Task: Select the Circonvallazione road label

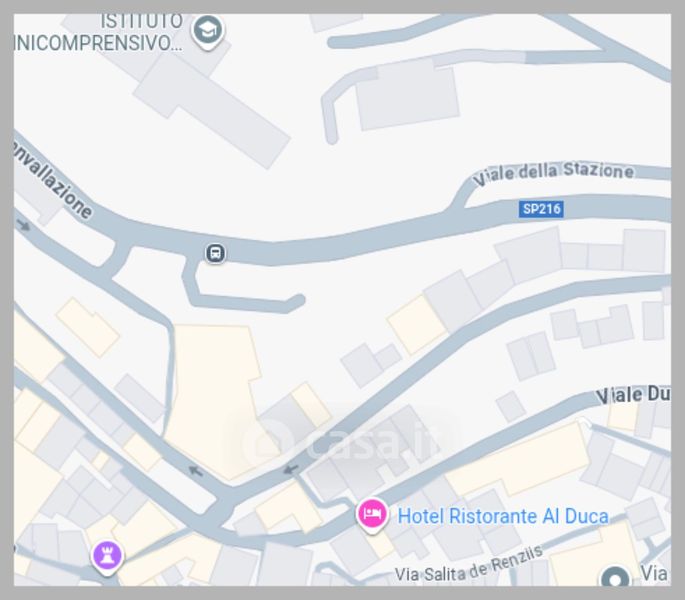Action: [52, 180]
